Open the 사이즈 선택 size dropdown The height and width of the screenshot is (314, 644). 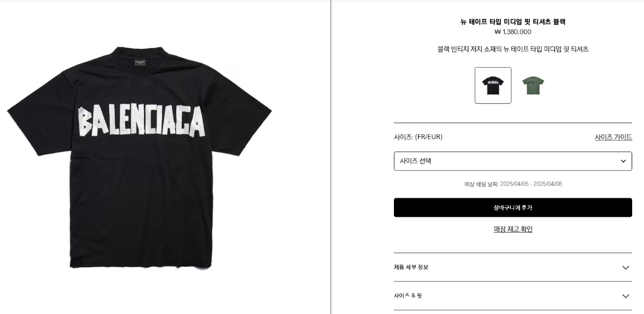(513, 161)
